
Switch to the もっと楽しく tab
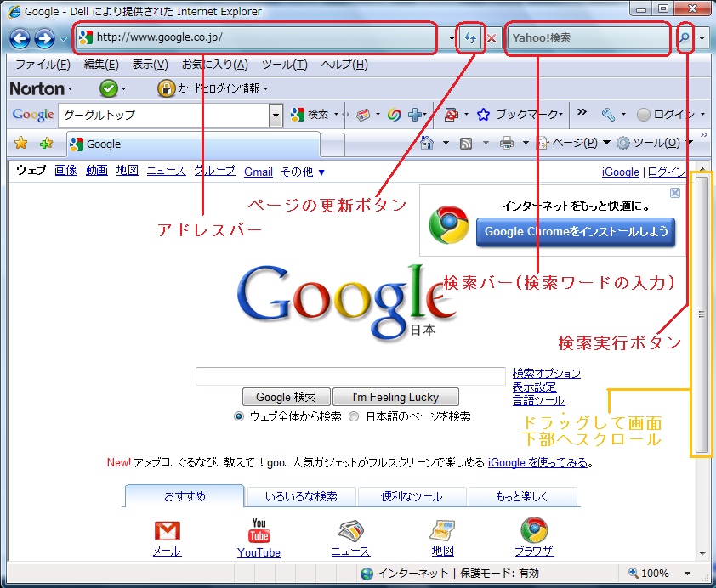click(x=522, y=497)
